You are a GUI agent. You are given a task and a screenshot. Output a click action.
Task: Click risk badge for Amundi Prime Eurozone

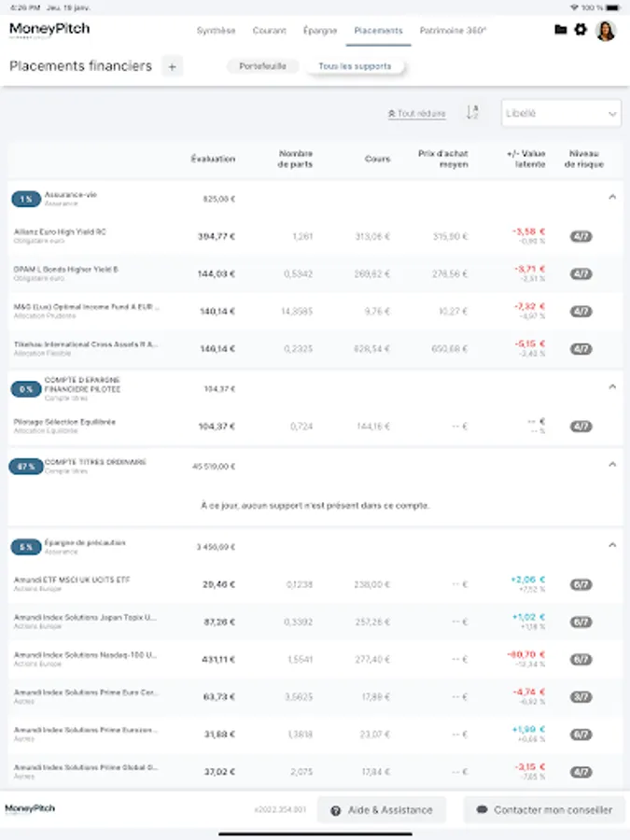[x=581, y=735]
